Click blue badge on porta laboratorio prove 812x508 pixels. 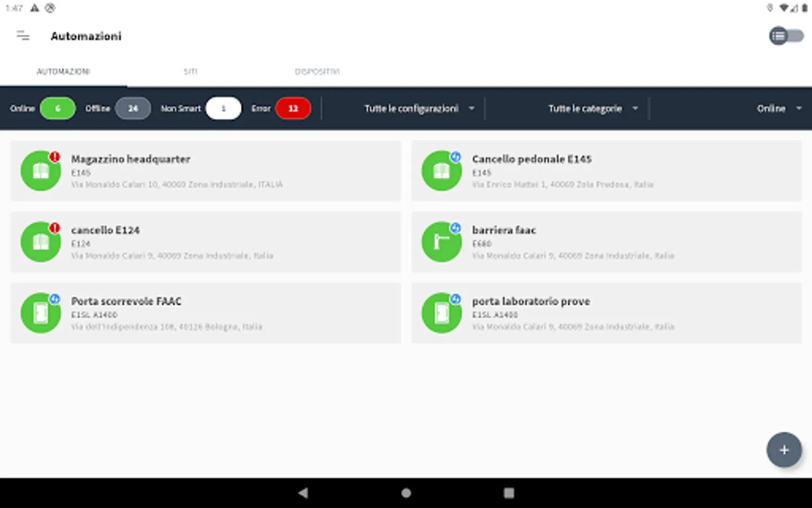click(x=456, y=299)
